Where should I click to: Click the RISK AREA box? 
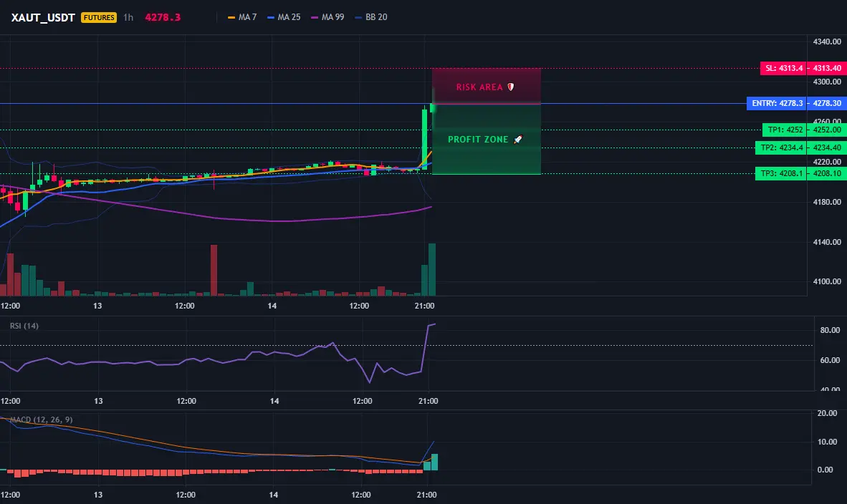point(486,86)
